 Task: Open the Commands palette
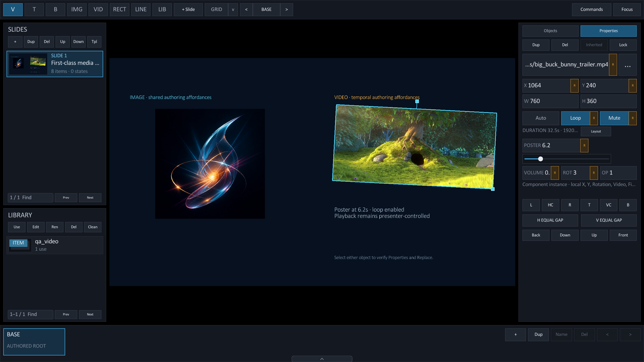(x=591, y=10)
